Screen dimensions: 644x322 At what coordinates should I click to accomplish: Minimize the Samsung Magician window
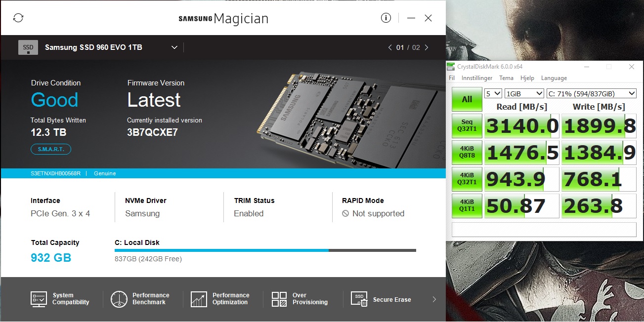tap(411, 18)
